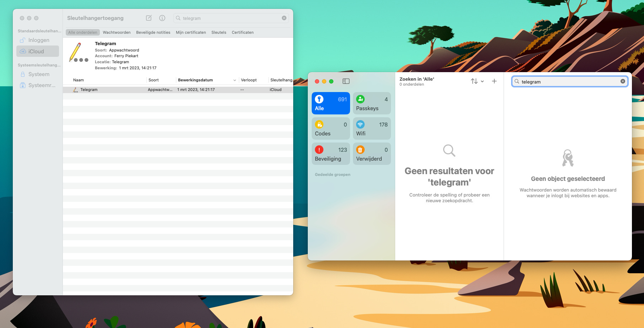Open the Certificaten tab
644x328 pixels.
(x=243, y=32)
